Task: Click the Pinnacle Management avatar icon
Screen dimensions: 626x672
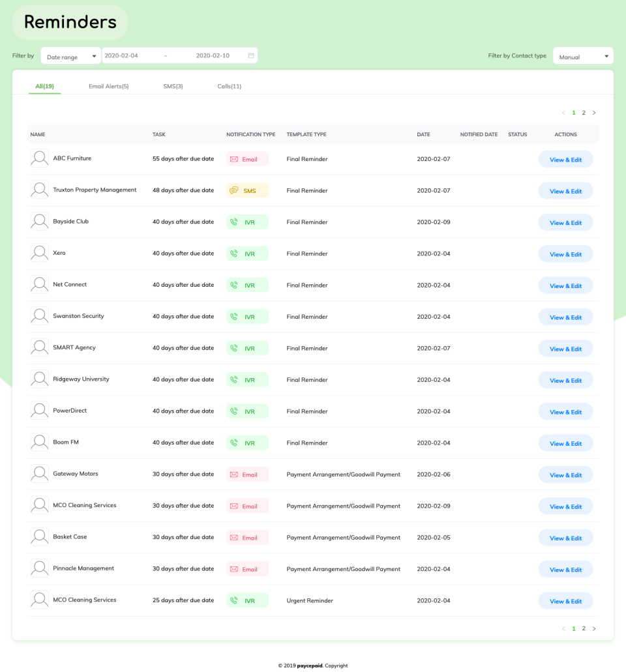Action: click(x=39, y=568)
